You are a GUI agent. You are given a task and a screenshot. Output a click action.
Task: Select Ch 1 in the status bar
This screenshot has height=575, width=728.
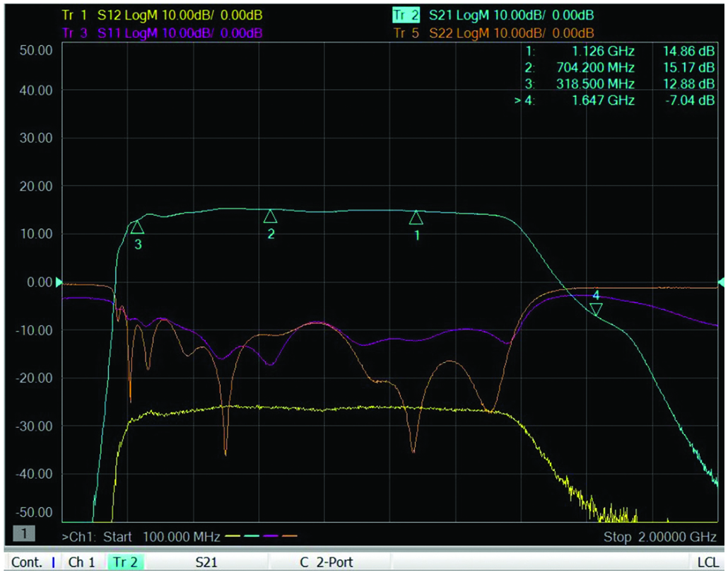click(82, 563)
